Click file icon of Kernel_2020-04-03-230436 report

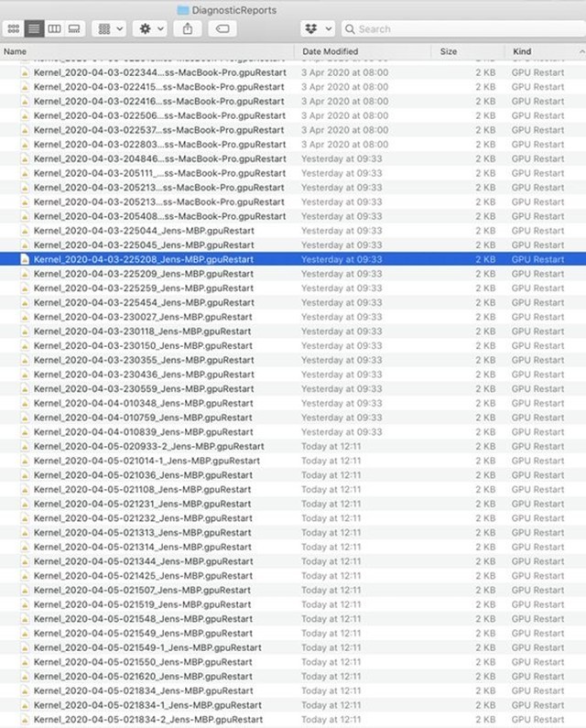click(25, 375)
